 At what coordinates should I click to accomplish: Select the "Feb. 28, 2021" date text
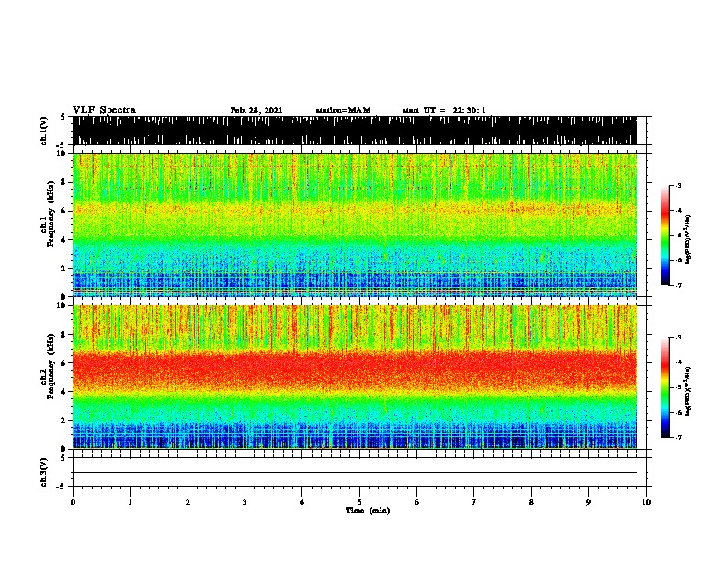tap(256, 110)
